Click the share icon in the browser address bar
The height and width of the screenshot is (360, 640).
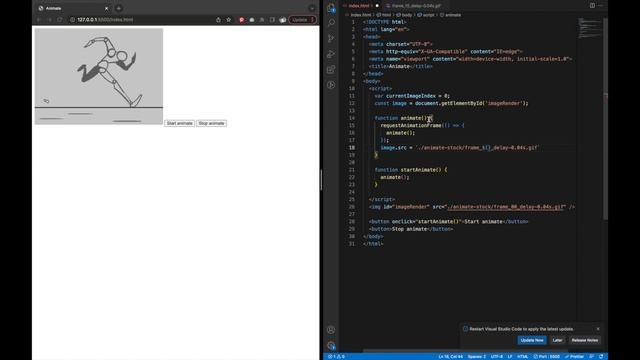(218, 20)
